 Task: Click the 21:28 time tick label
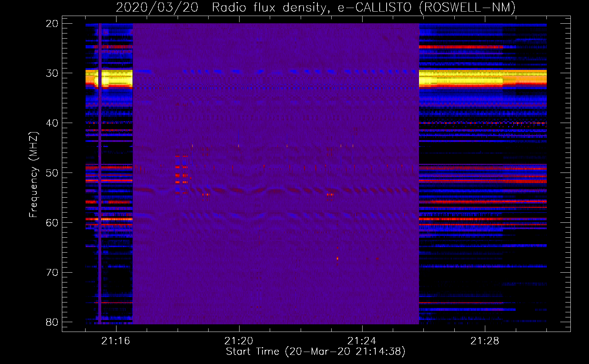(485, 341)
